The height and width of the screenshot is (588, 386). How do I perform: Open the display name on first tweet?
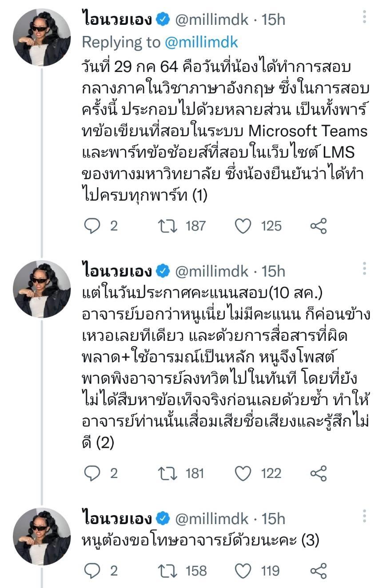(x=117, y=20)
